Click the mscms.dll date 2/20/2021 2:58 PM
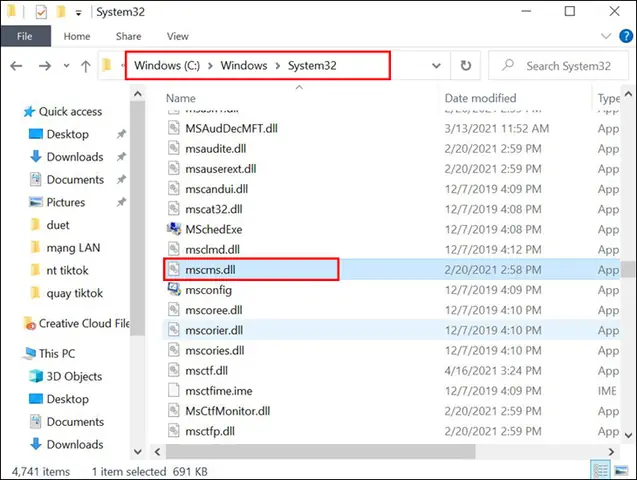This screenshot has height=480, width=637. coord(493,270)
